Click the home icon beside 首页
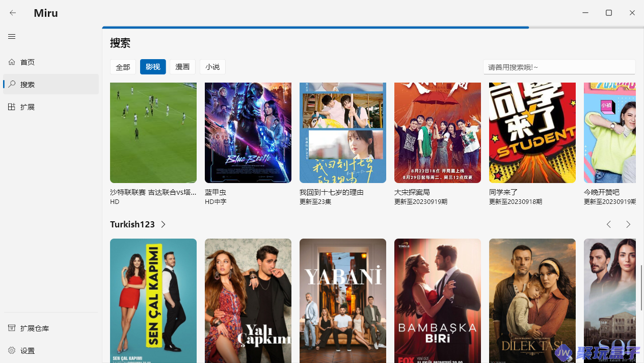 (x=12, y=62)
